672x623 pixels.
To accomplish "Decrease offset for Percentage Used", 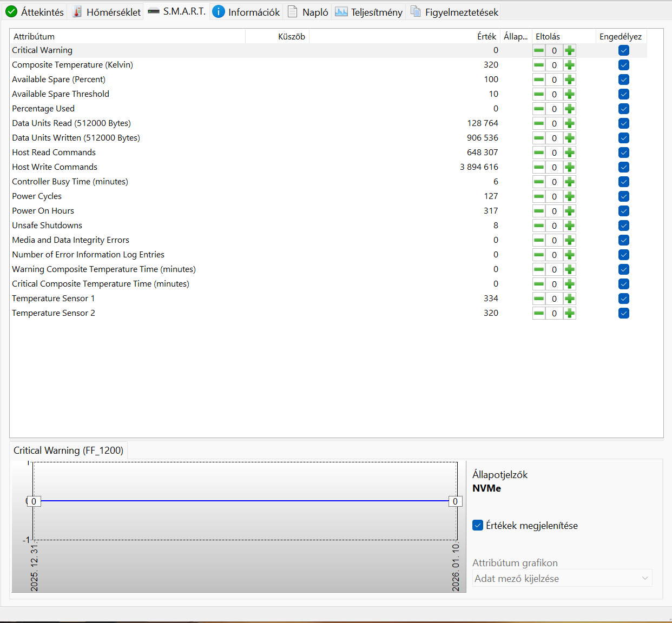I will tap(539, 109).
